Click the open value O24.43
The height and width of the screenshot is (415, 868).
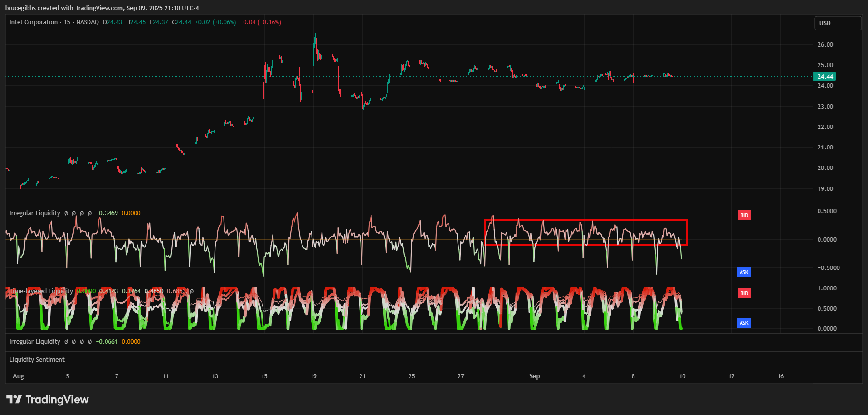click(x=112, y=22)
